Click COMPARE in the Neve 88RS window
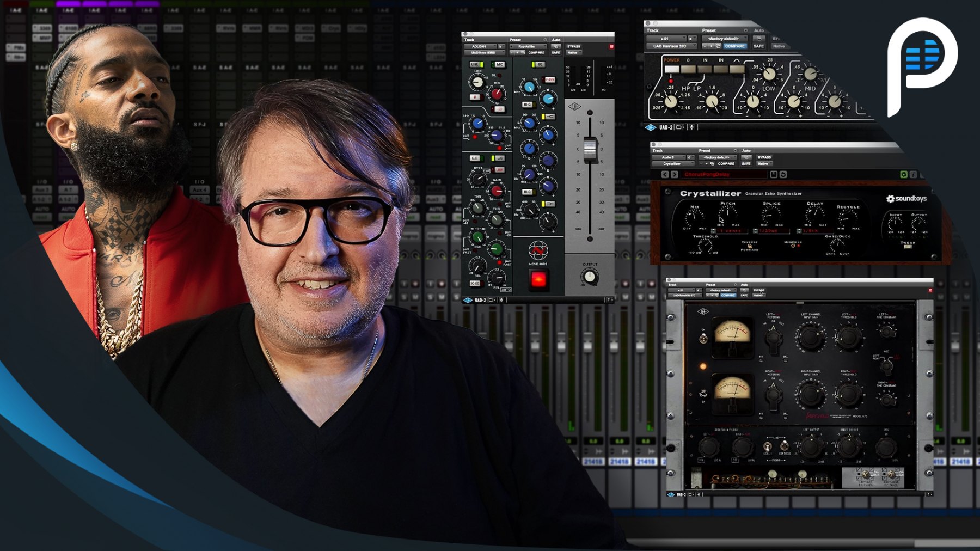 point(536,53)
